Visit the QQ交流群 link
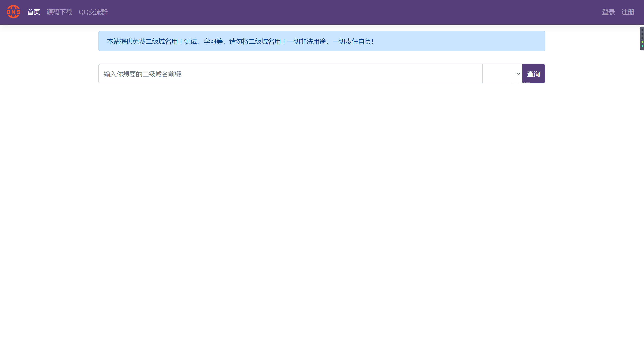Viewport: 644px width, 351px height. coord(93,12)
